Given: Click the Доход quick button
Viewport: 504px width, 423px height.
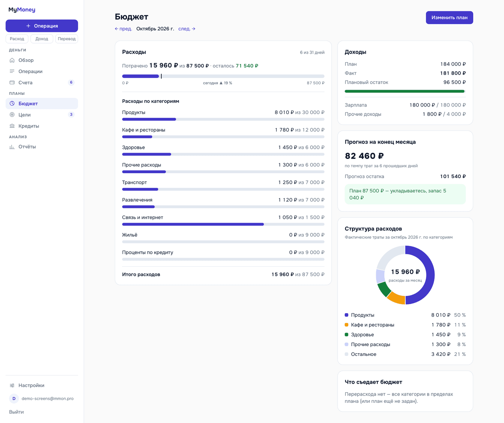Looking at the screenshot, I should (42, 39).
